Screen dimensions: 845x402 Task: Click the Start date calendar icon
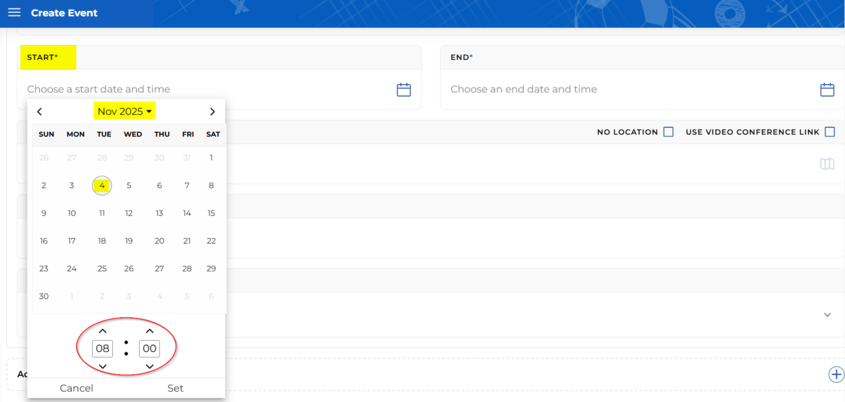(x=403, y=90)
